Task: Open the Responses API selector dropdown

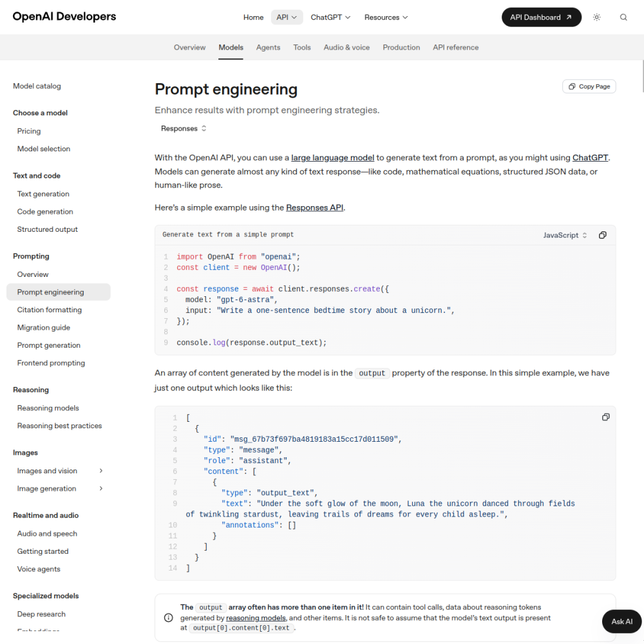Action: point(183,129)
